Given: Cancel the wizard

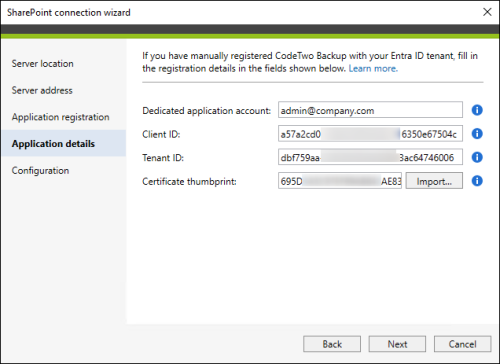Looking at the screenshot, I should pyautogui.click(x=462, y=344).
